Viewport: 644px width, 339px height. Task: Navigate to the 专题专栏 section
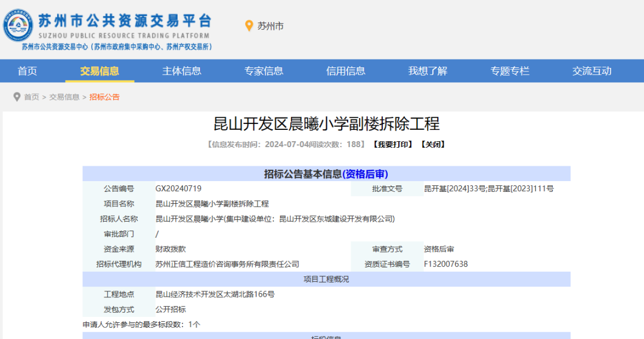pyautogui.click(x=510, y=71)
